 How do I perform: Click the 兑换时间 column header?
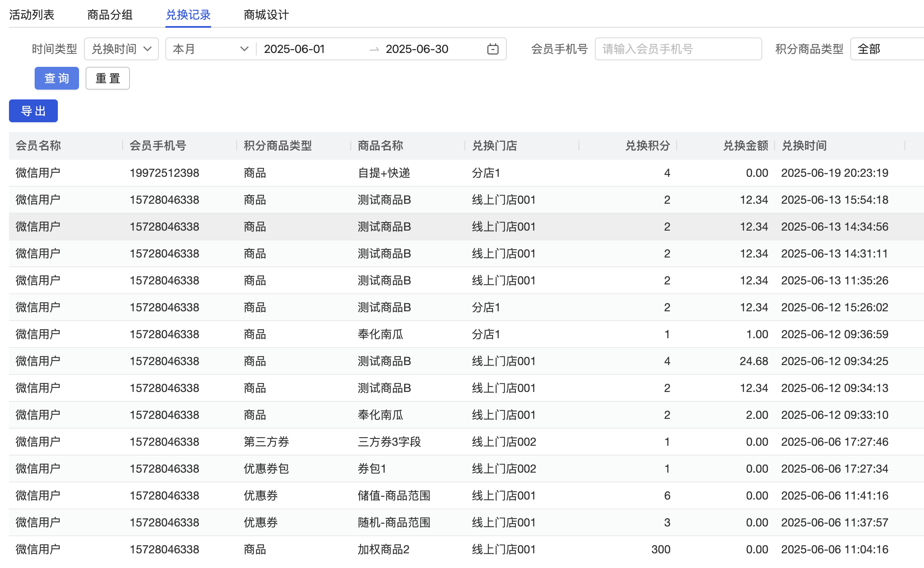[804, 145]
